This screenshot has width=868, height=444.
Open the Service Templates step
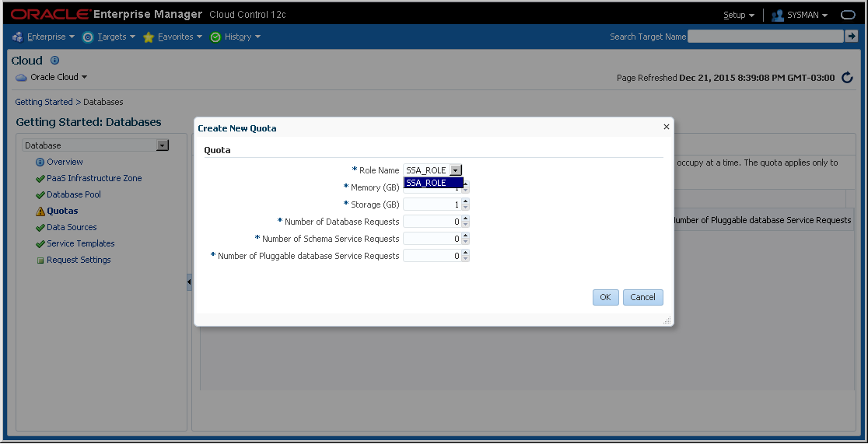81,243
